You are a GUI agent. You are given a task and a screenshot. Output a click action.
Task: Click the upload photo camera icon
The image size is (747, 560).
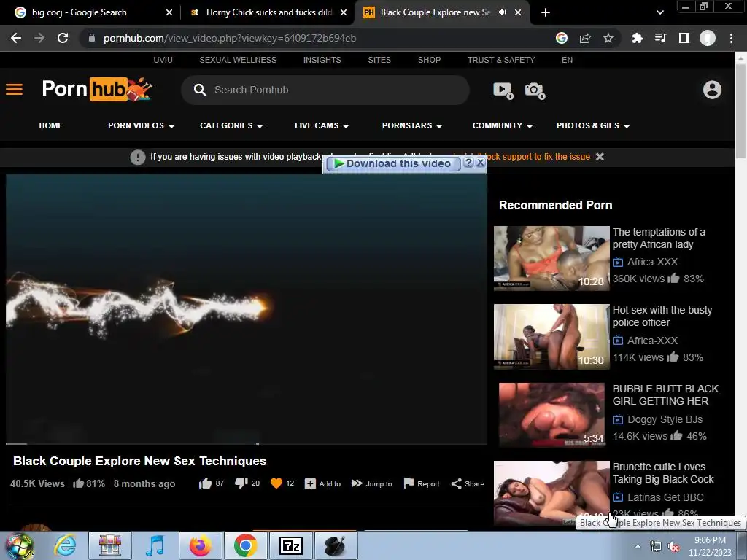pyautogui.click(x=535, y=90)
